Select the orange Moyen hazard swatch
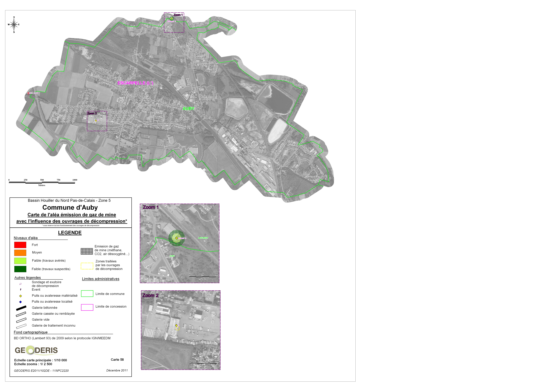 tap(20, 253)
